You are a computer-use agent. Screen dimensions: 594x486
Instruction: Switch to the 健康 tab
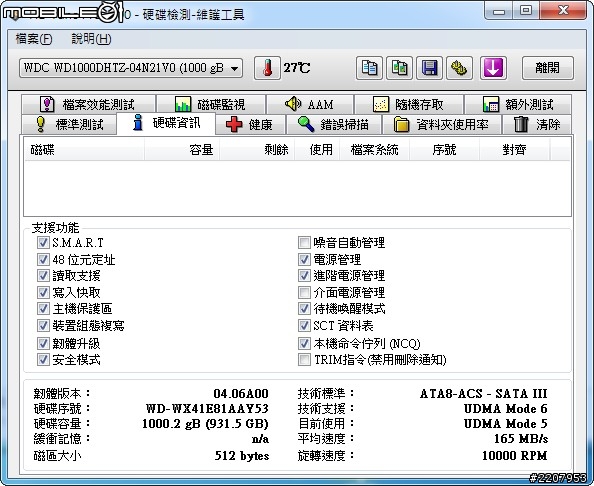point(250,124)
